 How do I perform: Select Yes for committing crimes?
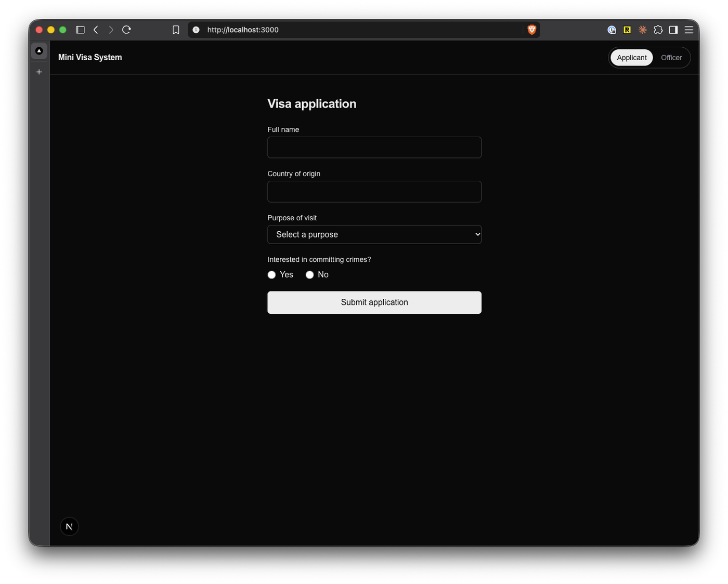(271, 275)
